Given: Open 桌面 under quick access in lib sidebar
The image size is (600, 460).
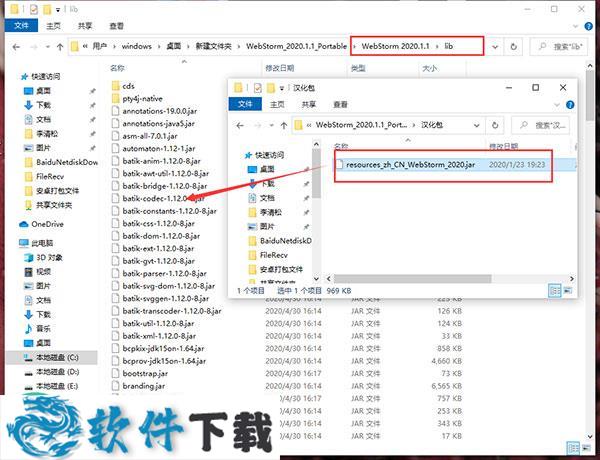Looking at the screenshot, I should pyautogui.click(x=43, y=91).
